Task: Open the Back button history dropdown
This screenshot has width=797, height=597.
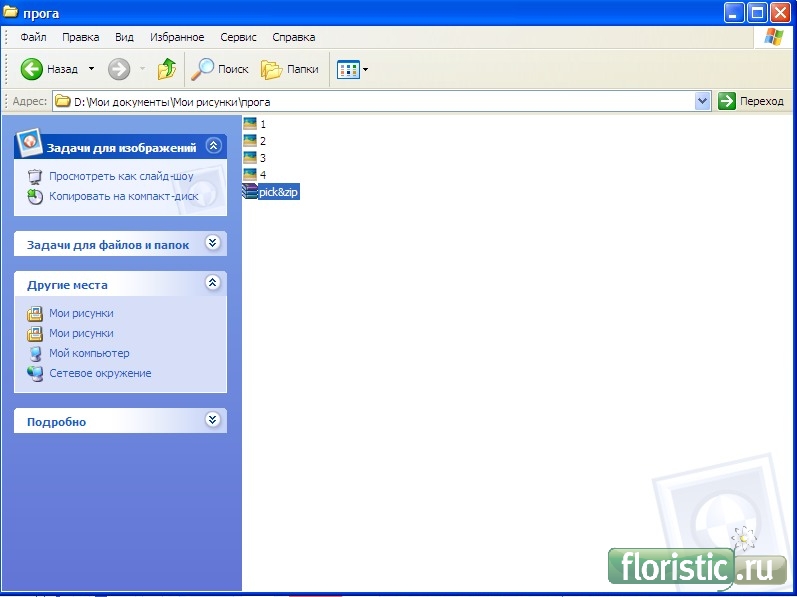Action: (x=91, y=69)
